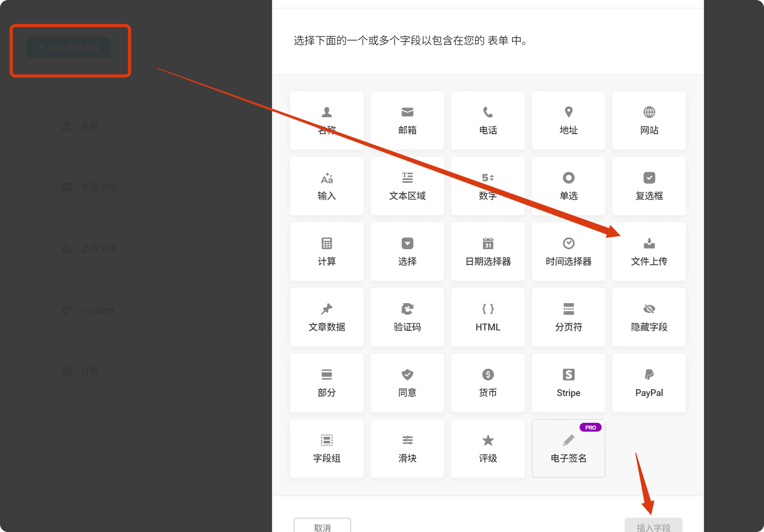Click the PRO badge on 电子签名
Screen dimensions: 764x532
point(590,427)
